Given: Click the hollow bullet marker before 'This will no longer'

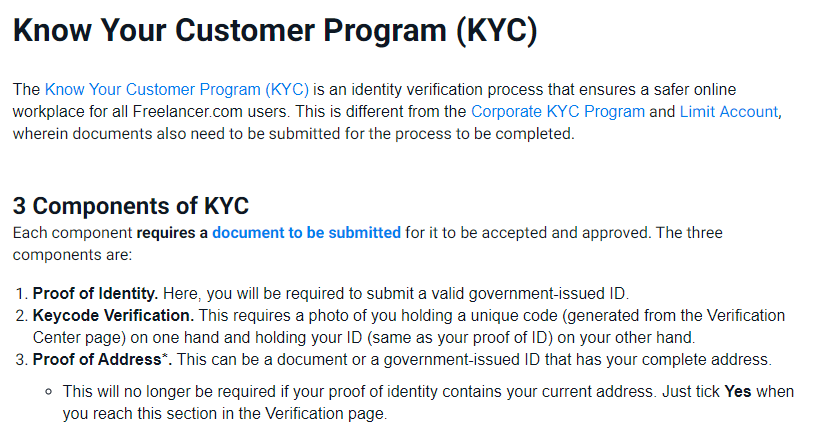Looking at the screenshot, I should point(49,392).
